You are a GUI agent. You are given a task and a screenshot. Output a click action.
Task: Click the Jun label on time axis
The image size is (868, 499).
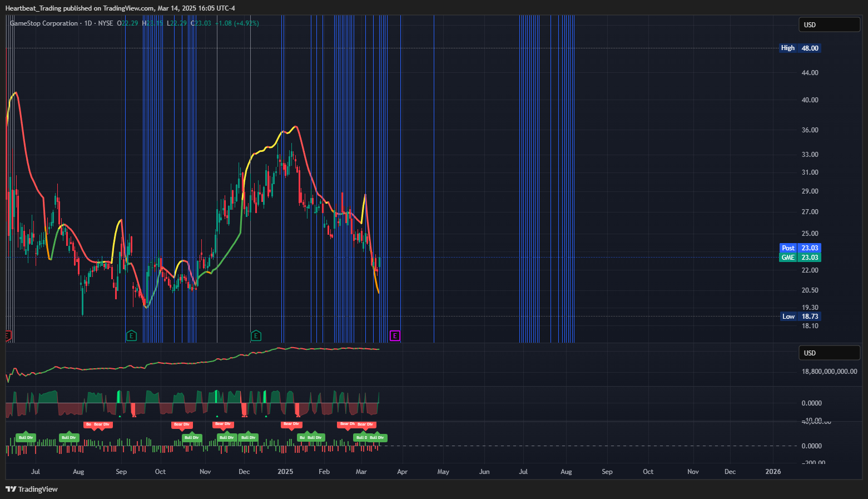484,471
